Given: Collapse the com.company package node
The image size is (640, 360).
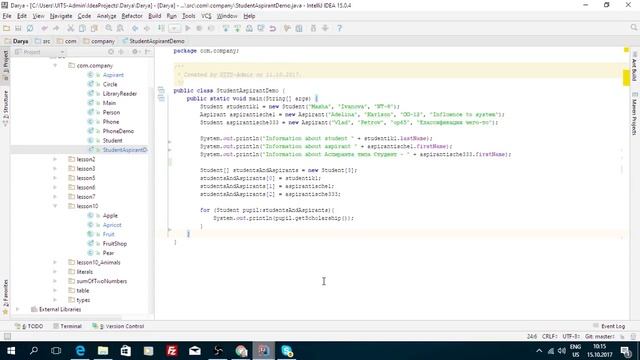Looking at the screenshot, I should (x=55, y=65).
